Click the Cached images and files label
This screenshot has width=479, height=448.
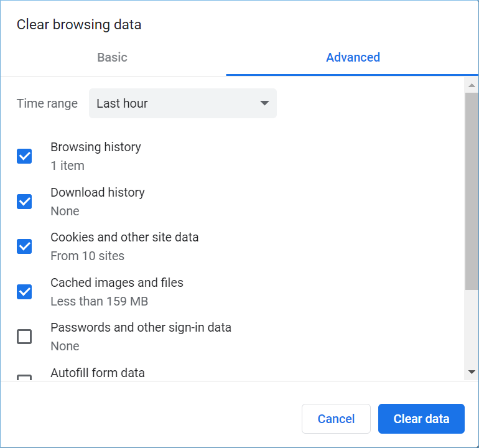click(117, 282)
